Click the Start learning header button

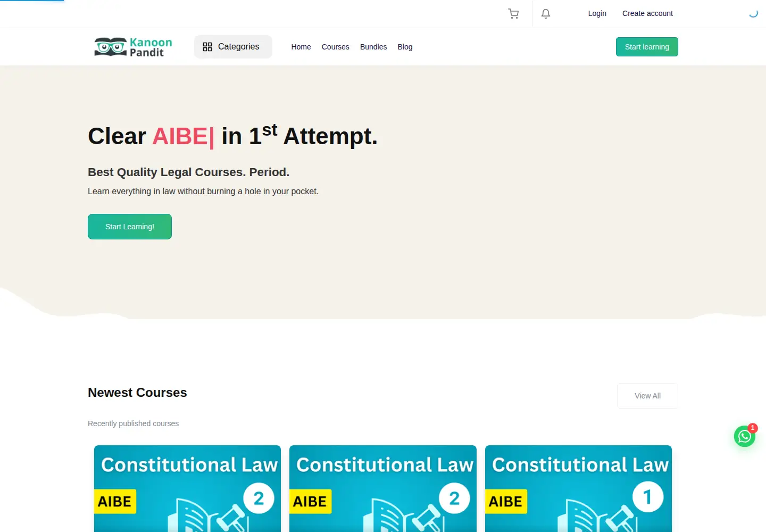point(647,47)
